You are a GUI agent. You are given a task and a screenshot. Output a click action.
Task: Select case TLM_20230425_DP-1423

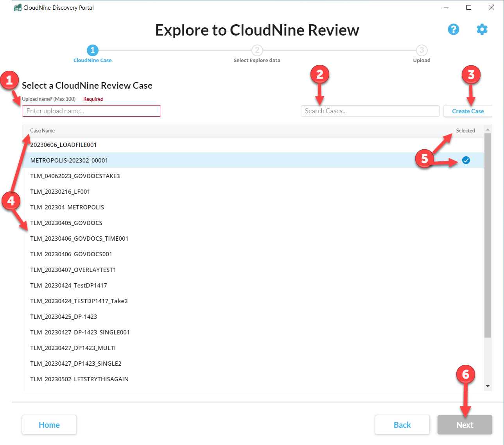(253, 316)
